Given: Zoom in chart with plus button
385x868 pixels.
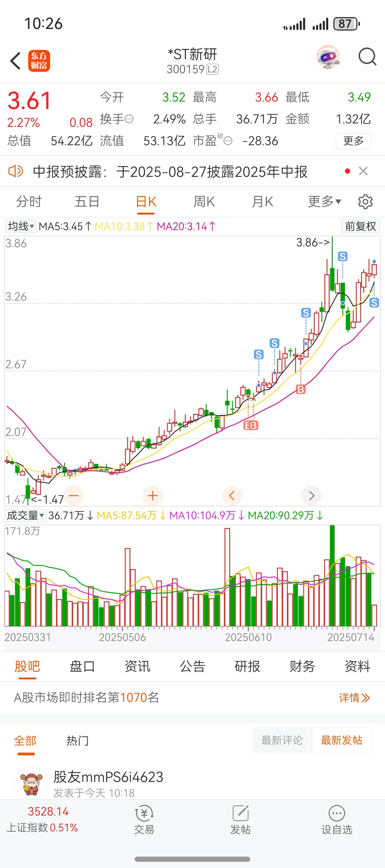Looking at the screenshot, I should pos(153,495).
